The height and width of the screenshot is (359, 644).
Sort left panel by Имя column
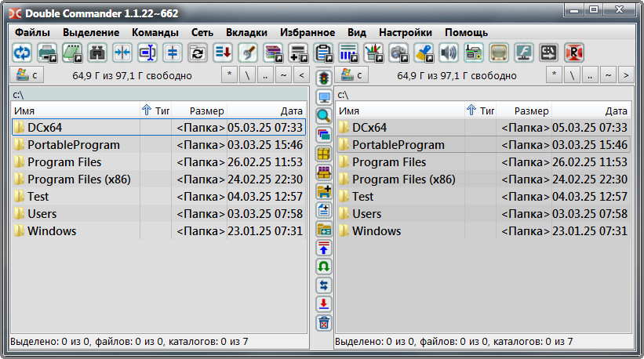tap(76, 111)
